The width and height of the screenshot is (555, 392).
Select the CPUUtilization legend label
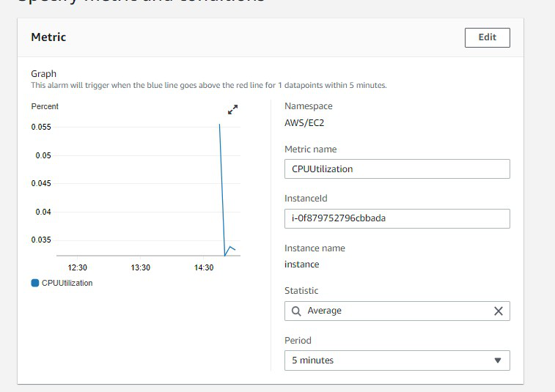(x=67, y=283)
